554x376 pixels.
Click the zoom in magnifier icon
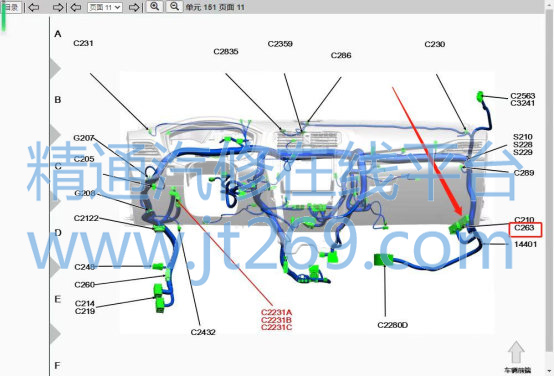point(154,6)
